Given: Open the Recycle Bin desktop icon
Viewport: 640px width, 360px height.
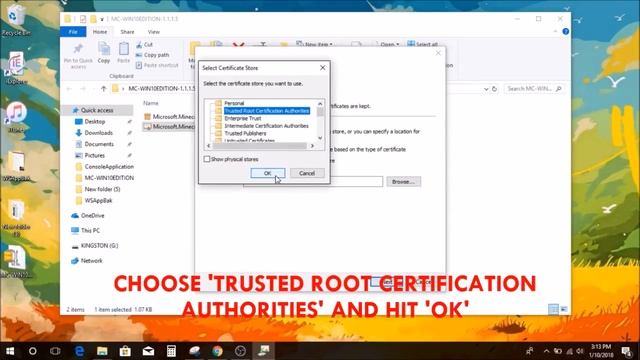Looking at the screenshot, I should click(x=16, y=20).
